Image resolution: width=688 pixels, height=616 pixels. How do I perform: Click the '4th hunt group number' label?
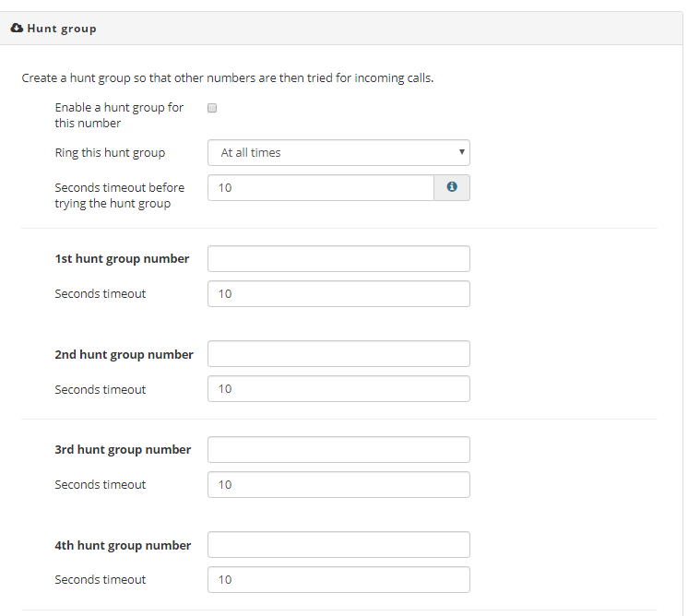click(123, 545)
